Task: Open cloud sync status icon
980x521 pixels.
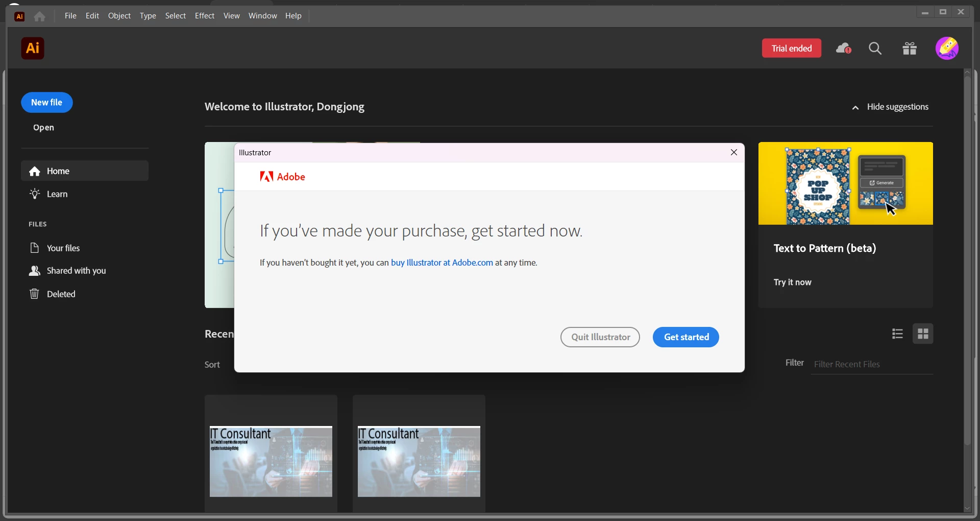Action: (x=844, y=49)
